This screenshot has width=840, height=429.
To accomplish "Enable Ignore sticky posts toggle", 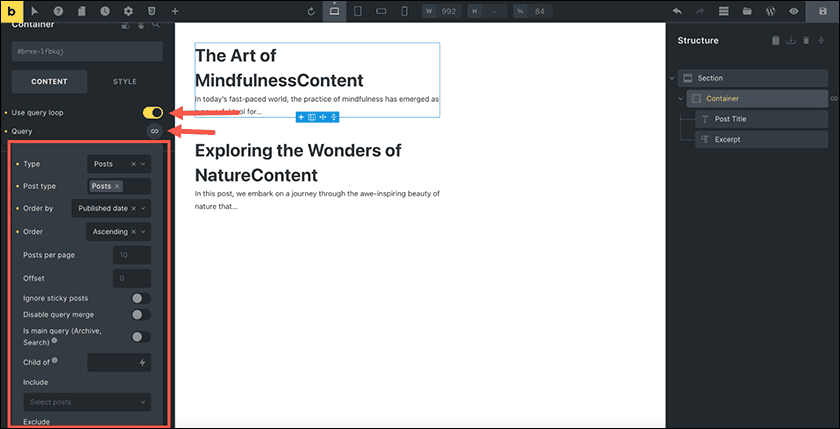I will [141, 298].
